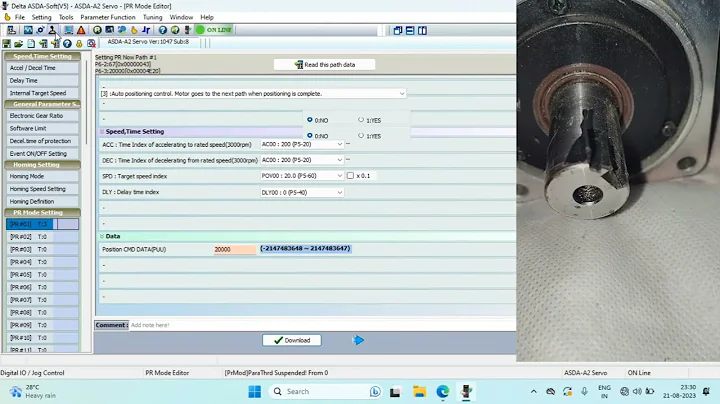This screenshot has height=404, width=720.
Task: Open the Accel / Decel Time setting
Action: click(x=43, y=68)
